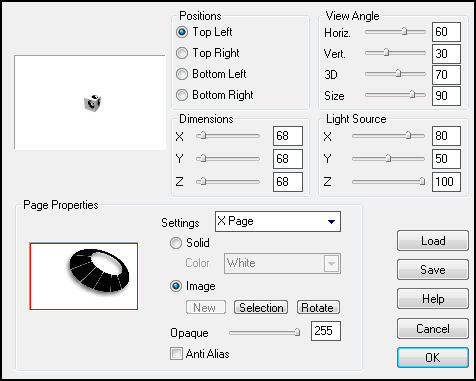Select the Bottom Right position option
Viewport: 476px width, 381px height.
click(x=182, y=95)
